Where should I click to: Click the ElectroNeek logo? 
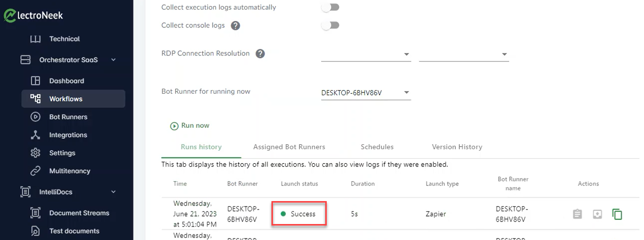[33, 15]
